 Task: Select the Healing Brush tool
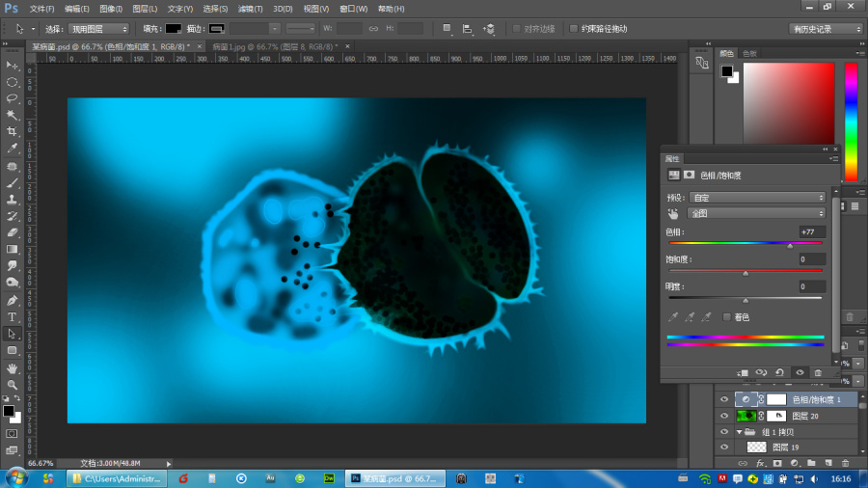[12, 166]
